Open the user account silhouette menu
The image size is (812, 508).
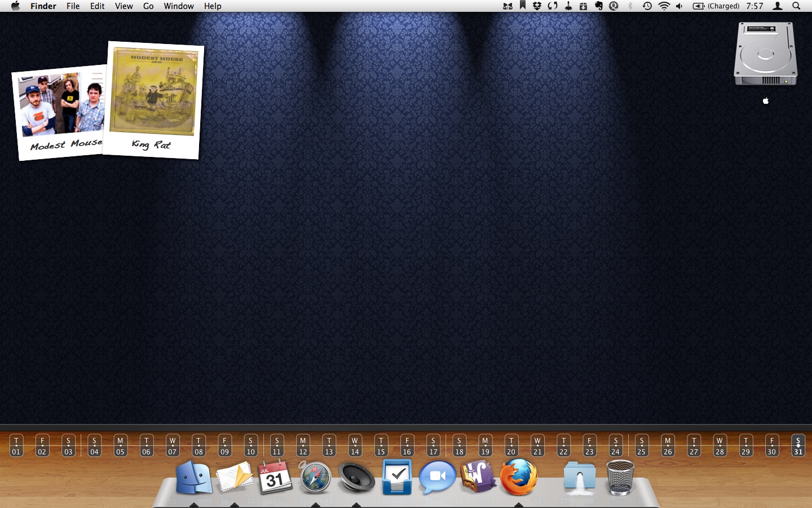click(778, 6)
